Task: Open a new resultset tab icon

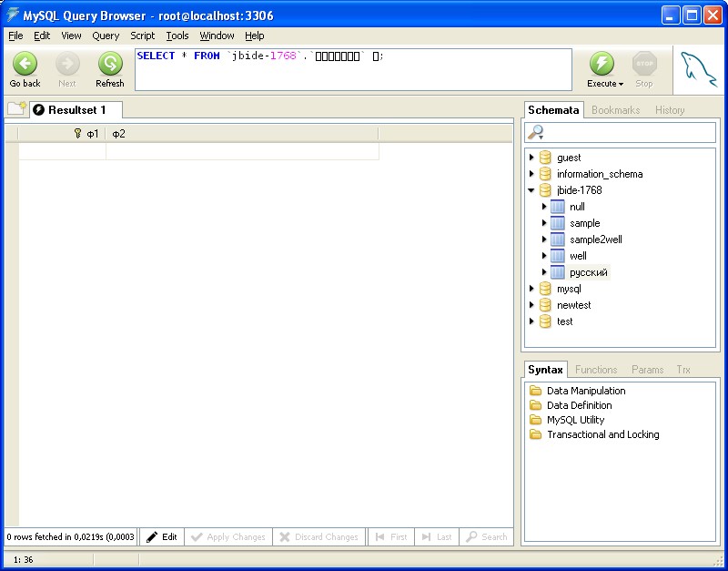Action: coord(17,108)
